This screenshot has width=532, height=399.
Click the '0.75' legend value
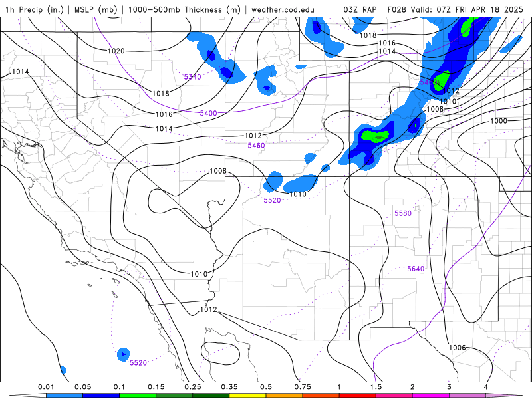pyautogui.click(x=303, y=387)
